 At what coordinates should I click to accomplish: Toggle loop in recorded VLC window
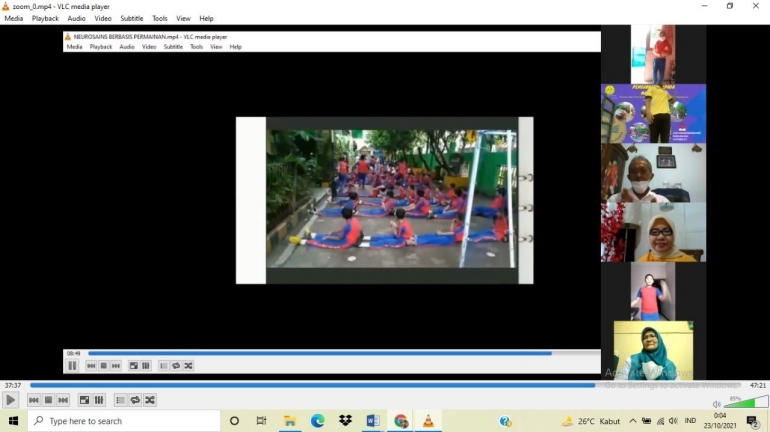(176, 366)
